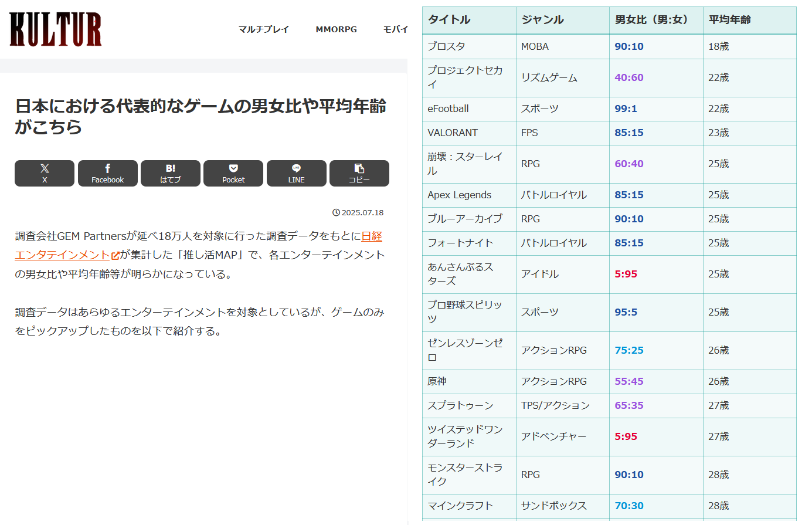Click the ジャンル column header
Image resolution: width=812 pixels, height=525 pixels.
pyautogui.click(x=563, y=20)
